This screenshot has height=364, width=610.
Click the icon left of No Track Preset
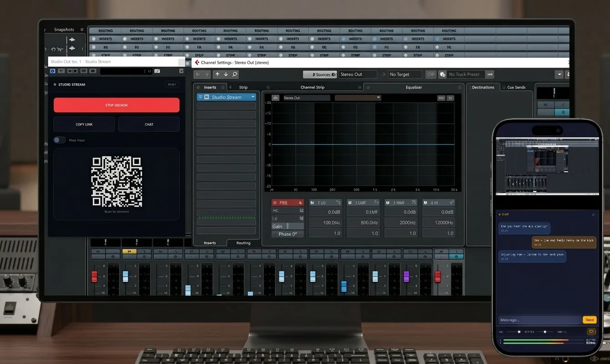[442, 74]
